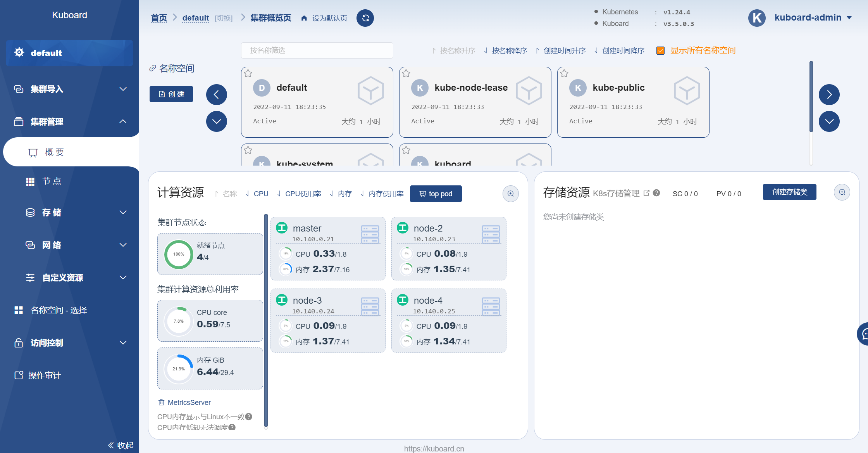Screen dimensions: 868x453
Task: Open 操作审计 in the sidebar
Action: point(44,375)
